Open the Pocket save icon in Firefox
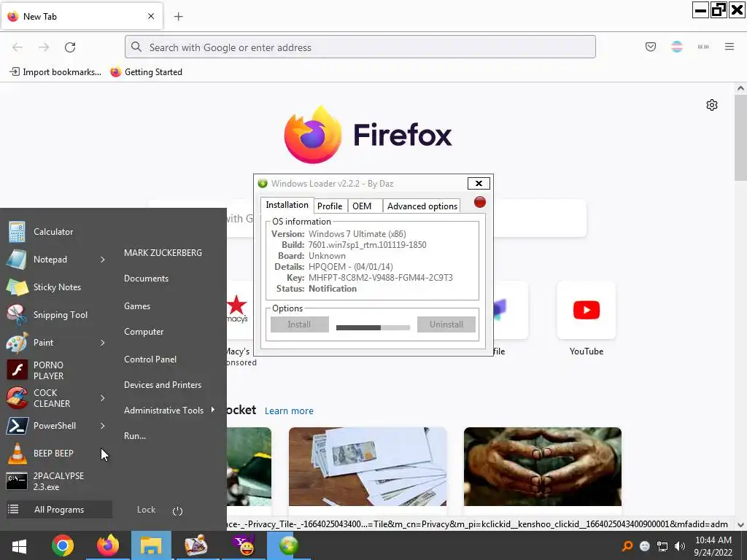 (650, 47)
